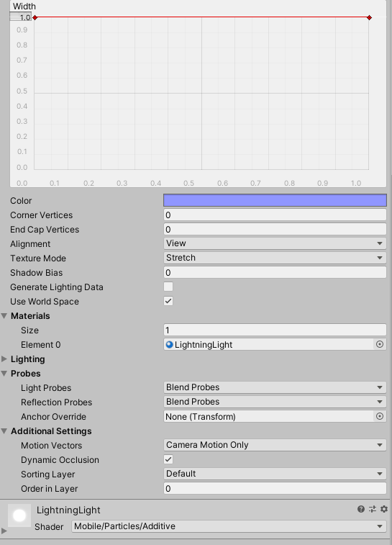Collapse the Materials section

(4, 315)
